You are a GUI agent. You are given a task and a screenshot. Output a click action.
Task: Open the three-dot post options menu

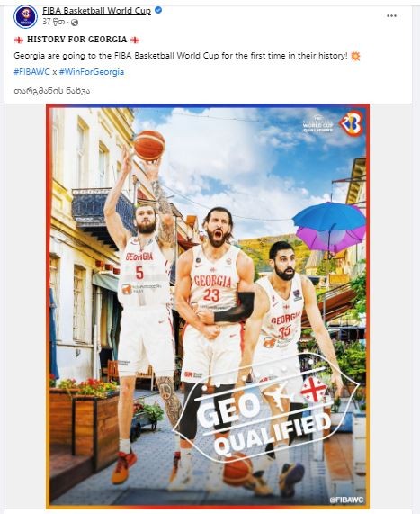[391, 15]
